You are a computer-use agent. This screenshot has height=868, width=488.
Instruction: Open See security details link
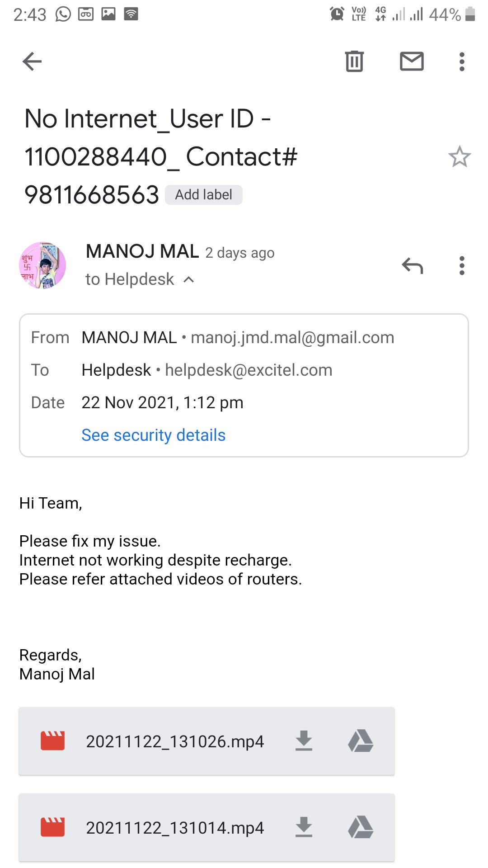153,435
